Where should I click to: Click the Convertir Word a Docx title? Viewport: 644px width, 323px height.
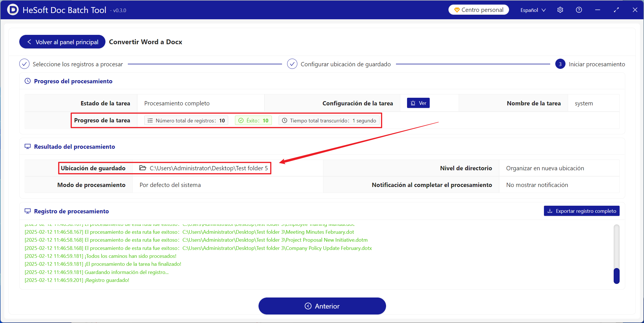[x=145, y=42]
